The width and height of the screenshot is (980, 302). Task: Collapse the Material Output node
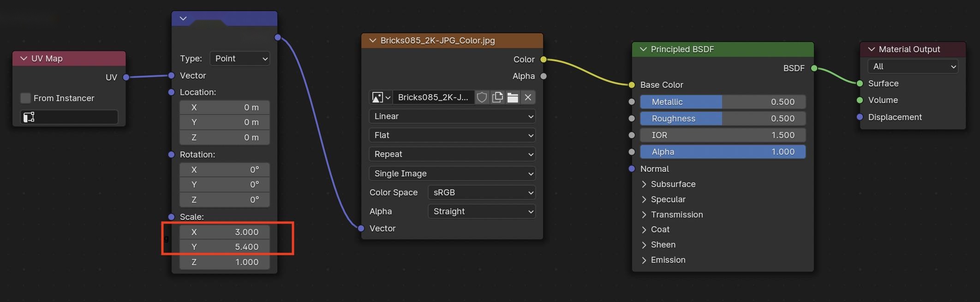pos(871,49)
